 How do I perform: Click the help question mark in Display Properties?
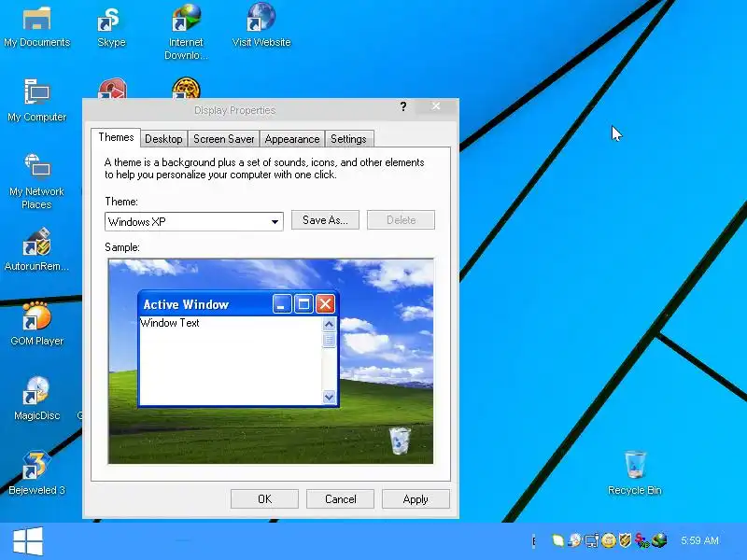click(403, 106)
